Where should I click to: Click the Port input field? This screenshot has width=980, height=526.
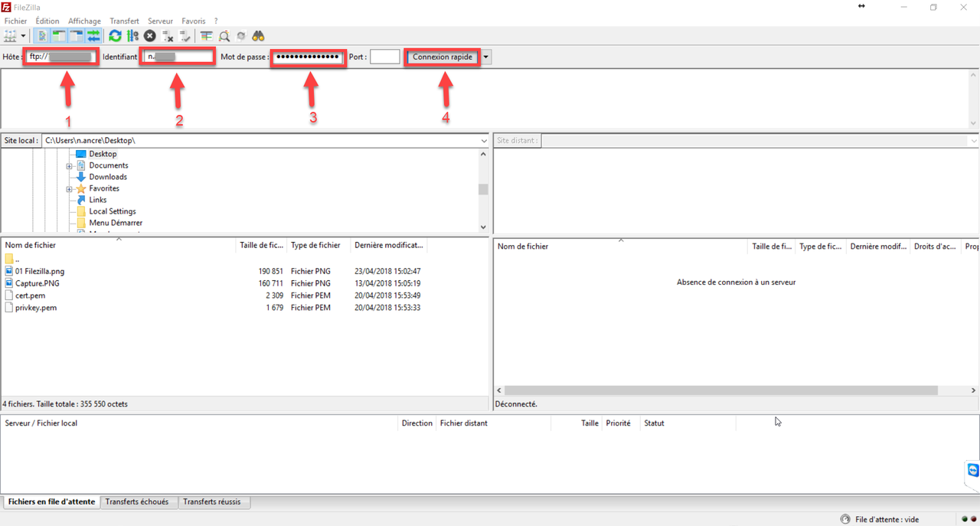[x=385, y=57]
